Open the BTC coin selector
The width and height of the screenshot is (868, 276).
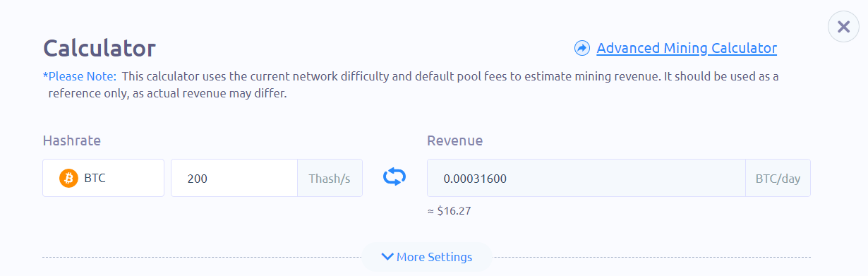(103, 178)
